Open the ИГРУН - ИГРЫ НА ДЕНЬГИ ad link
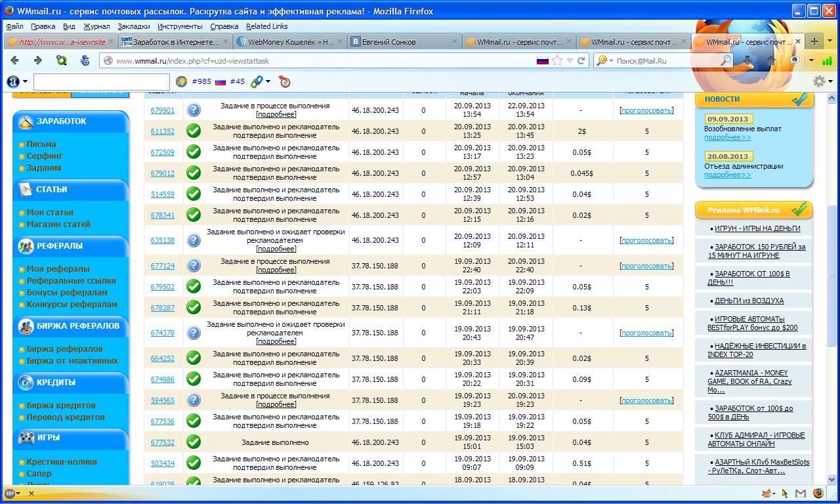Viewport: 840px width, 504px height. [757, 228]
